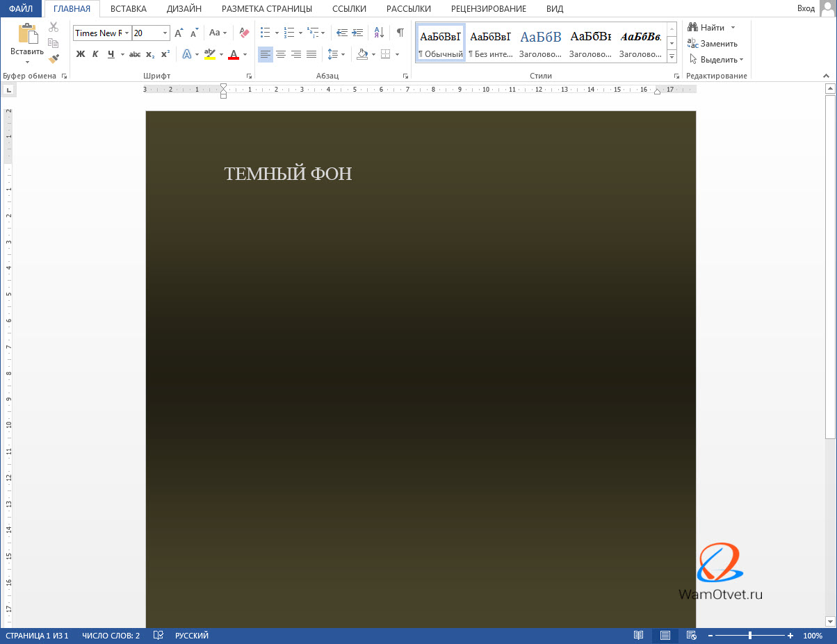The width and height of the screenshot is (837, 644).
Task: Decrease font size with the small A icon
Action: [x=195, y=33]
